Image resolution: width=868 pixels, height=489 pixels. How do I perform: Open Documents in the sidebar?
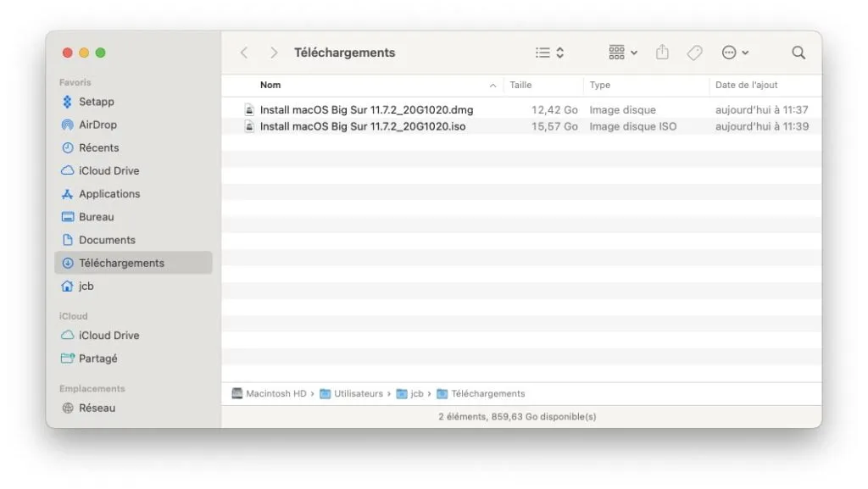point(98,240)
